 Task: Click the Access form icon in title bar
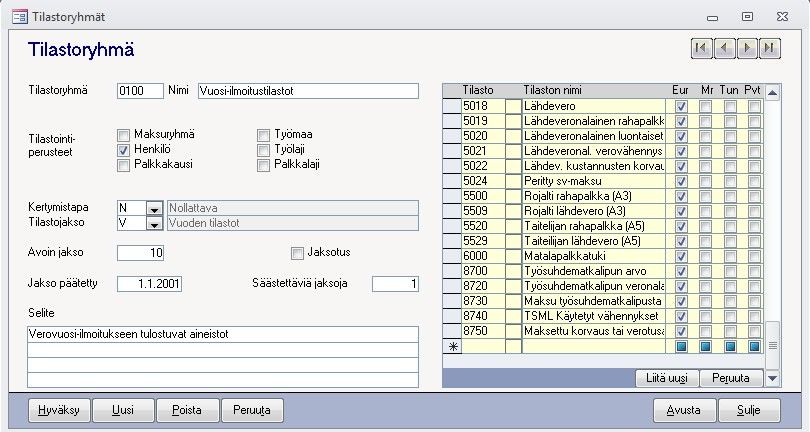click(19, 17)
